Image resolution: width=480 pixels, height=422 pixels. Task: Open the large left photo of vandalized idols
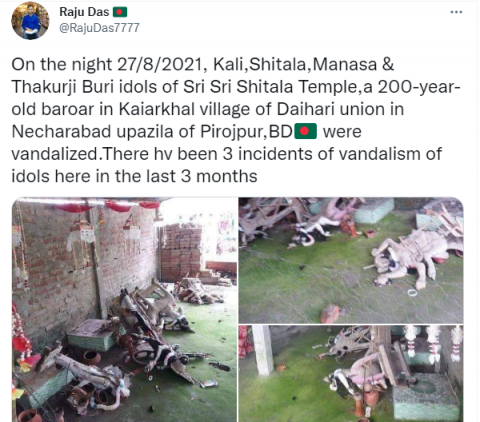pyautogui.click(x=124, y=310)
